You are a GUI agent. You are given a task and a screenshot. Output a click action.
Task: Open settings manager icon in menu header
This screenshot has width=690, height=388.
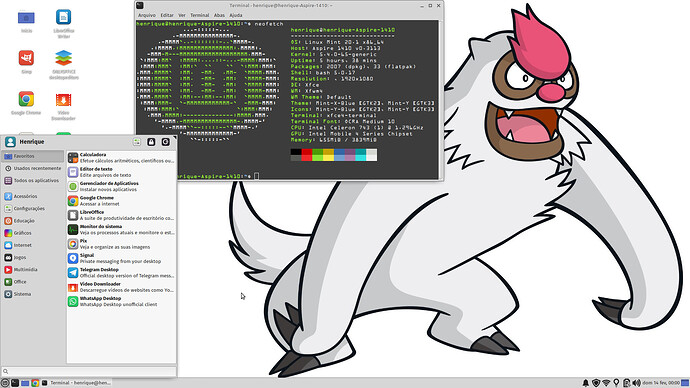tap(137, 142)
